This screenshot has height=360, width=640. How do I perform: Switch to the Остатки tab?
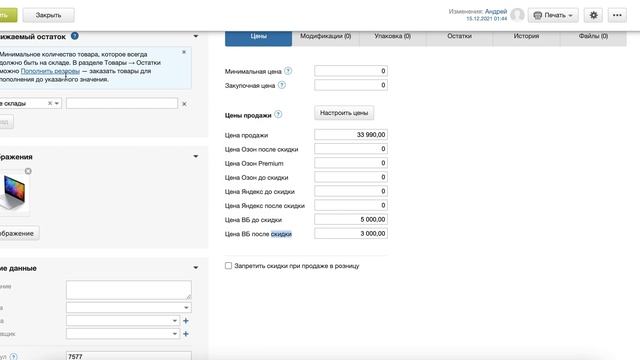[x=460, y=37]
